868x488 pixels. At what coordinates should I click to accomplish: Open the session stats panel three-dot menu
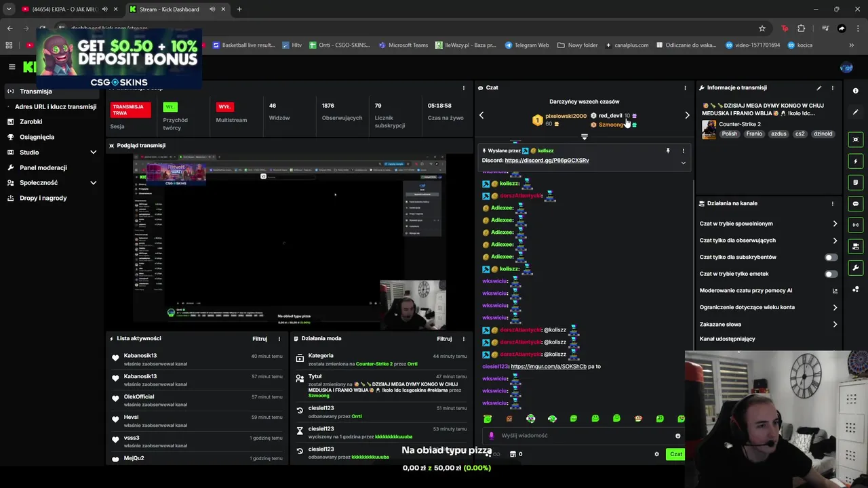click(x=464, y=88)
